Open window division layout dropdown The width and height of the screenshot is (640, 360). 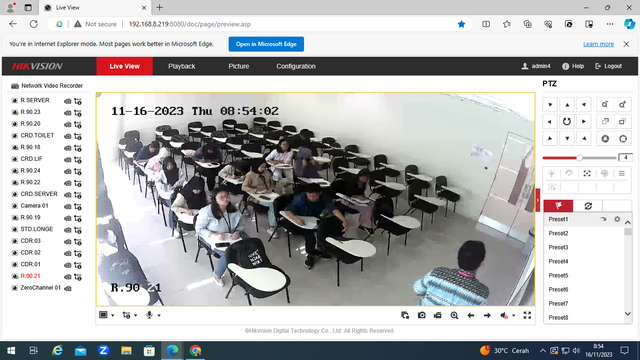click(x=107, y=315)
